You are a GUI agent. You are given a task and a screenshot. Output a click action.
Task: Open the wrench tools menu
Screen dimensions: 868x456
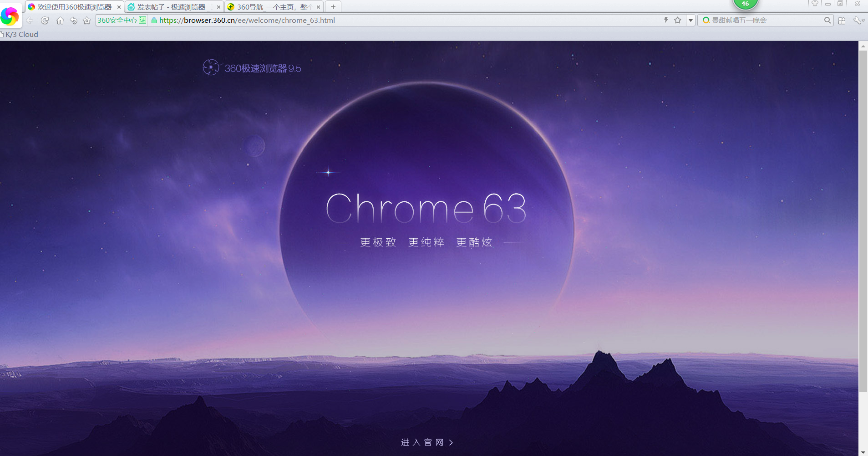858,20
